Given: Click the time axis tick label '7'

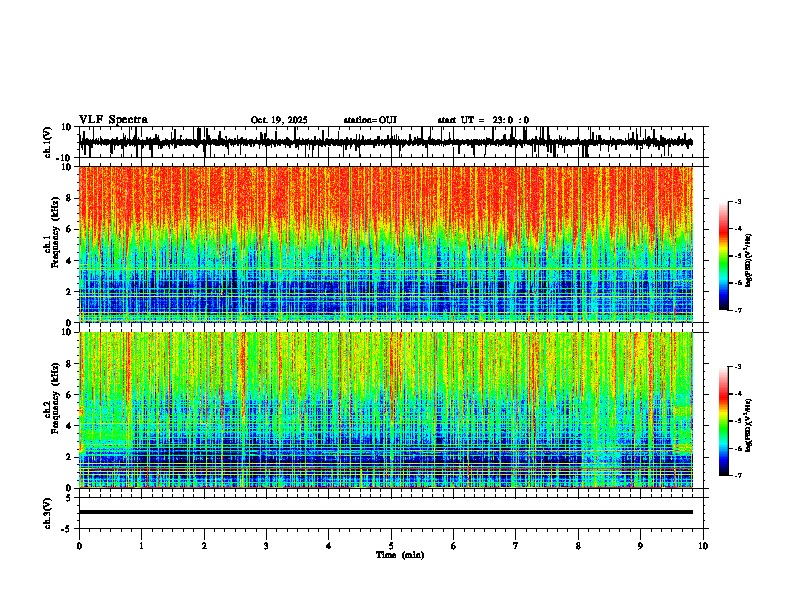Looking at the screenshot, I should [516, 546].
